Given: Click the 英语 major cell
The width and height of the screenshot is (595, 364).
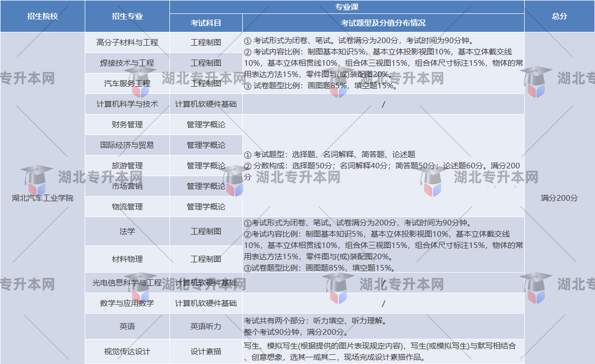Looking at the screenshot, I should coord(127,326).
